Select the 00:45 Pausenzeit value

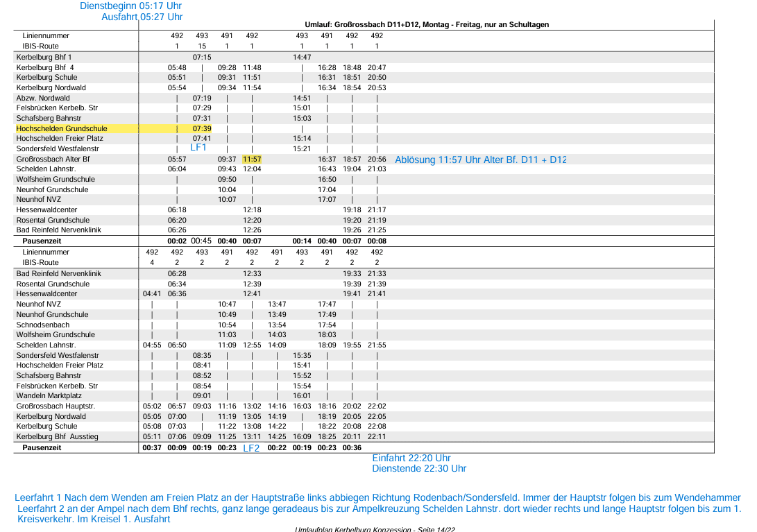201,241
